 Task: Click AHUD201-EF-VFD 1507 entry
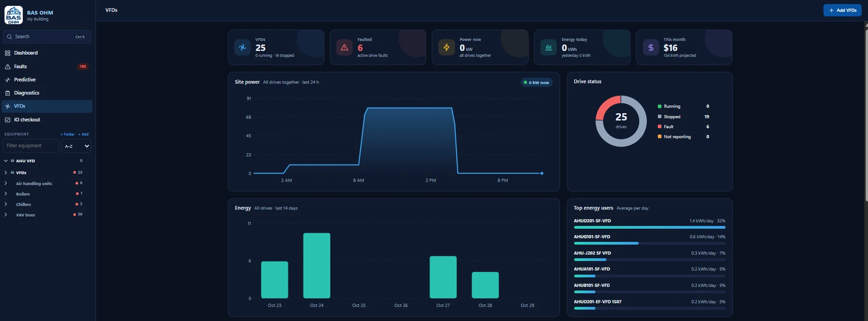click(x=597, y=302)
